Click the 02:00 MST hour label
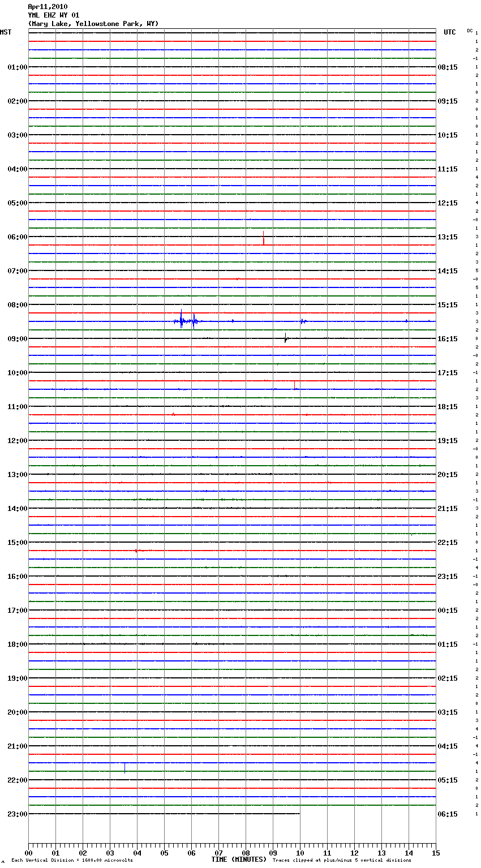This screenshot has width=481, height=868. click(18, 101)
